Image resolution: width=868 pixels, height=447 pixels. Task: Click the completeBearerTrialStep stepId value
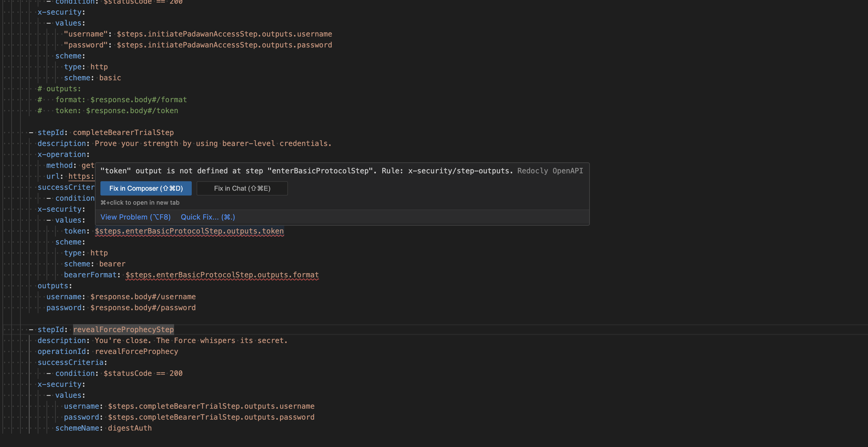123,133
